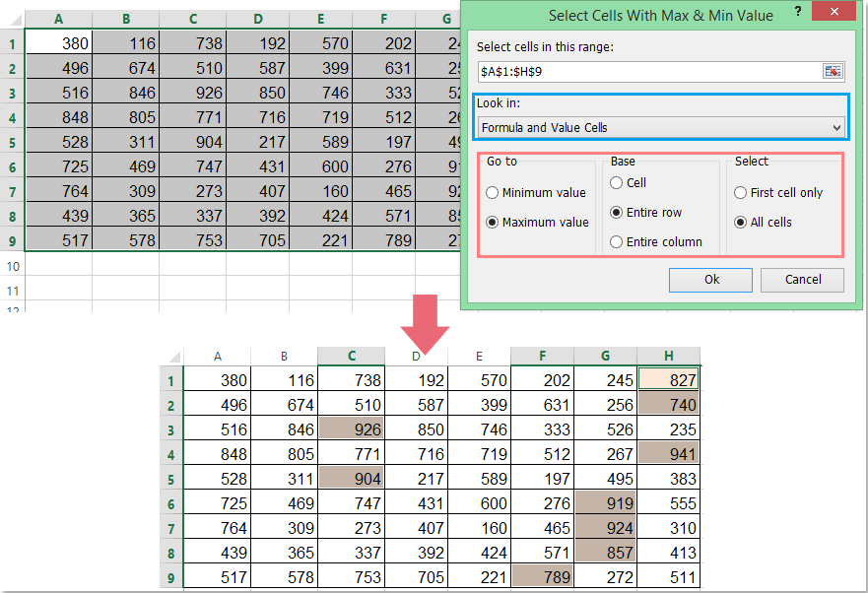This screenshot has width=868, height=593.
Task: Choose the Entire row base option
Action: [617, 212]
